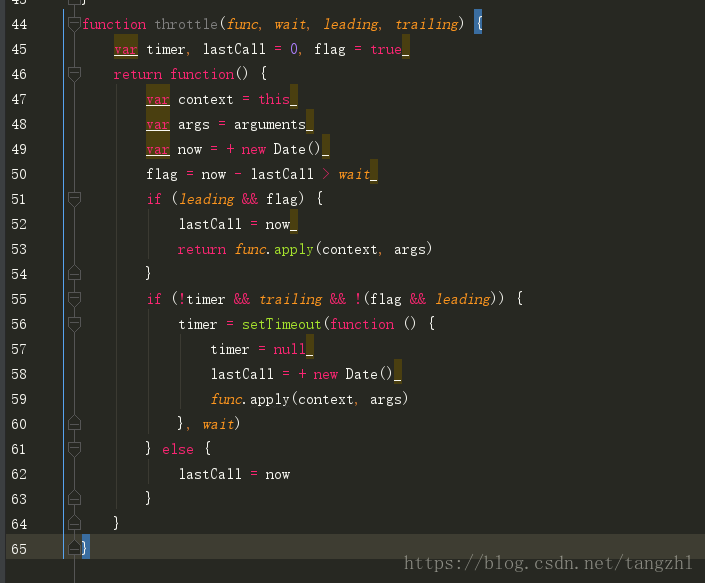Collapse the if (!timer && trailing) fold on line 55
The height and width of the screenshot is (583, 705).
pyautogui.click(x=74, y=299)
